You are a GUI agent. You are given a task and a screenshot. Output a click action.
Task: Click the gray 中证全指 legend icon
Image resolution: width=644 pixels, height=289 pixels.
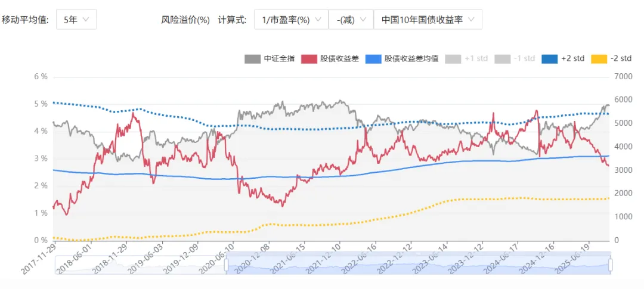coord(252,59)
